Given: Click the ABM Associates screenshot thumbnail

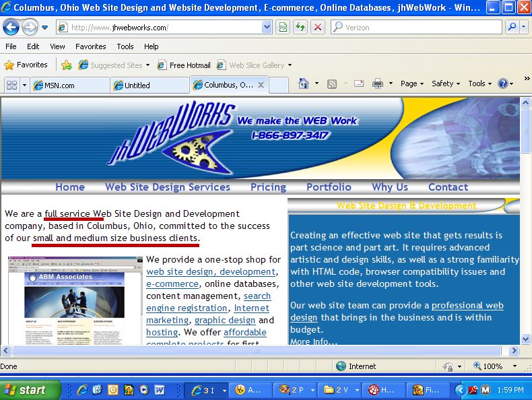Looking at the screenshot, I should pos(75,300).
